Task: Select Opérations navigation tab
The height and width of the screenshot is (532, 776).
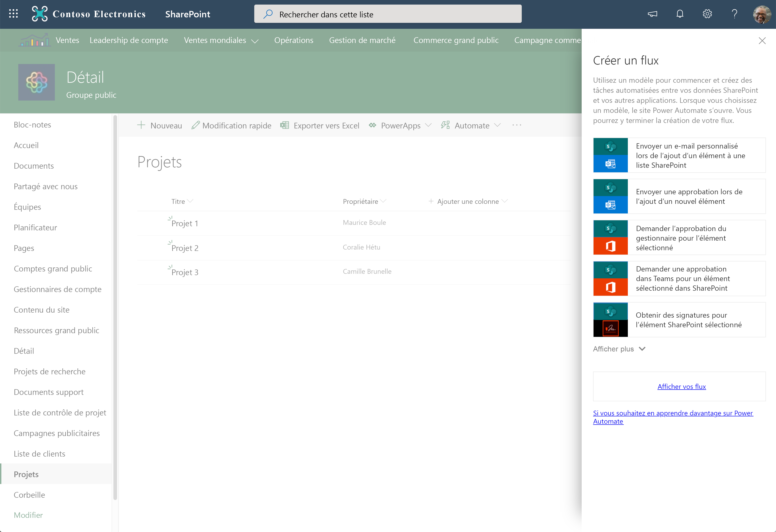Action: 294,40
